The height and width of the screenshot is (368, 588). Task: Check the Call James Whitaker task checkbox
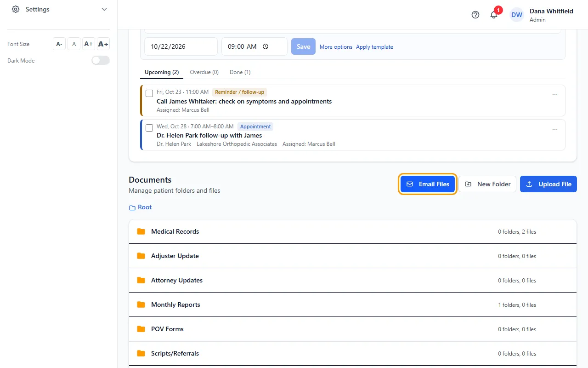pyautogui.click(x=149, y=93)
